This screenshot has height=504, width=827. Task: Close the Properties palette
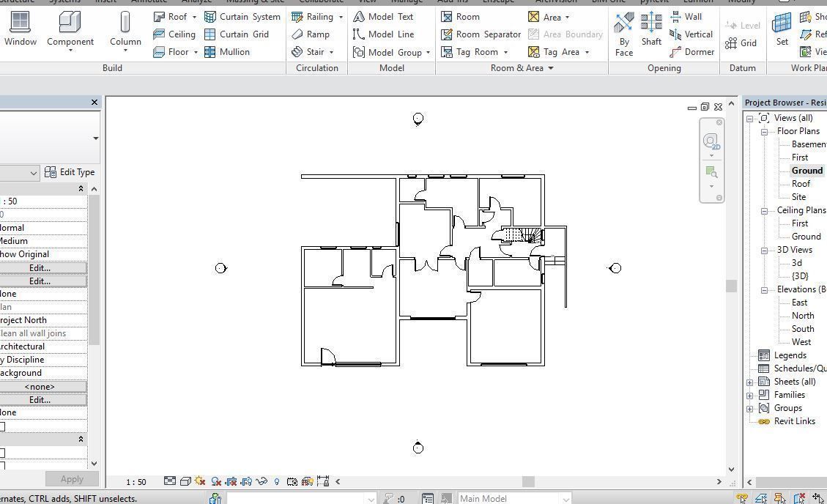[x=94, y=103]
